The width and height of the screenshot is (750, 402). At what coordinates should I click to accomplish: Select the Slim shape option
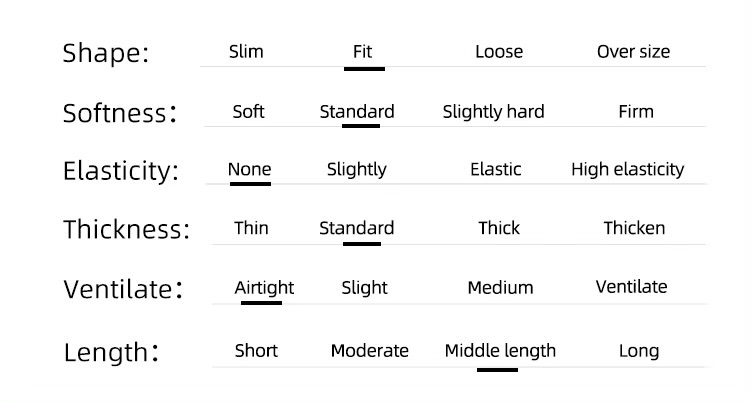(x=246, y=51)
